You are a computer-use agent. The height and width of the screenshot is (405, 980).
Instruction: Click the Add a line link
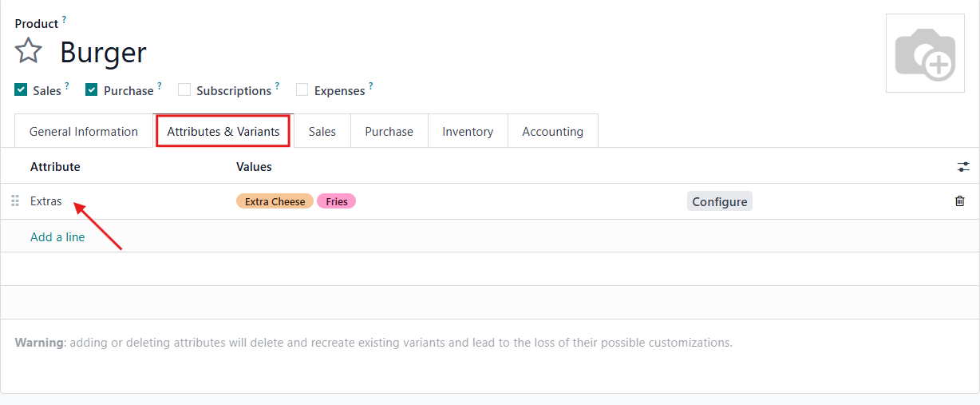click(x=57, y=236)
